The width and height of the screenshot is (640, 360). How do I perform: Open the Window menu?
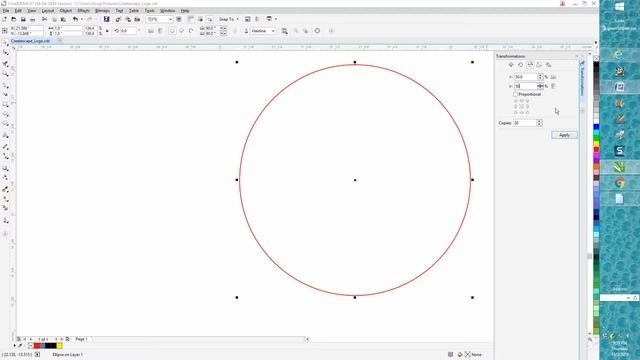(167, 11)
